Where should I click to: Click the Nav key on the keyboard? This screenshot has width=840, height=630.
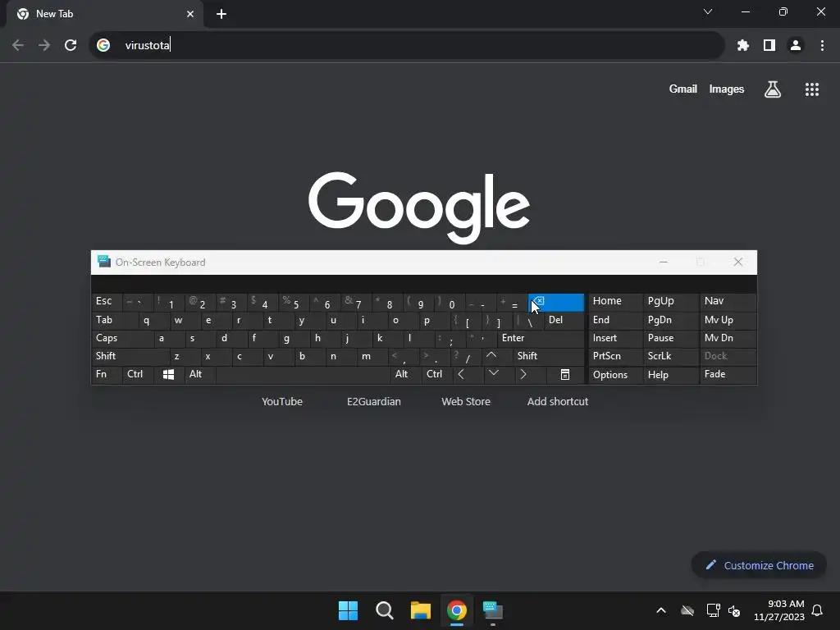728,301
